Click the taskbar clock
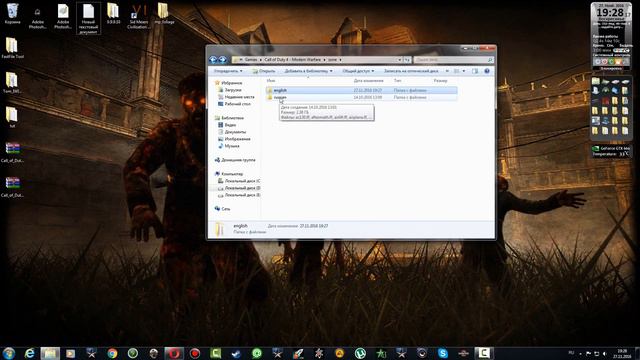This screenshot has width=640, height=360. (x=622, y=353)
